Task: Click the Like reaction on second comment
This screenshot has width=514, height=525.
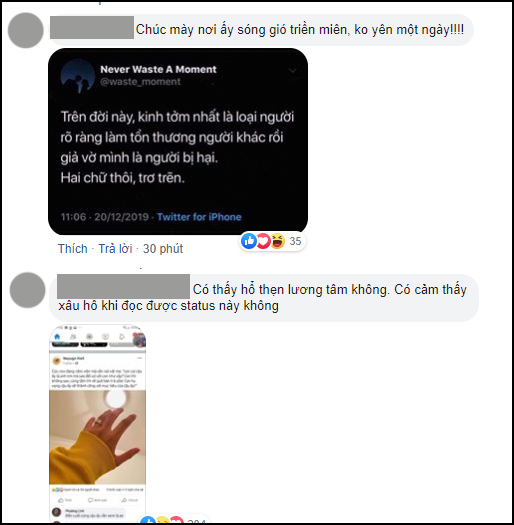Action: [148, 521]
